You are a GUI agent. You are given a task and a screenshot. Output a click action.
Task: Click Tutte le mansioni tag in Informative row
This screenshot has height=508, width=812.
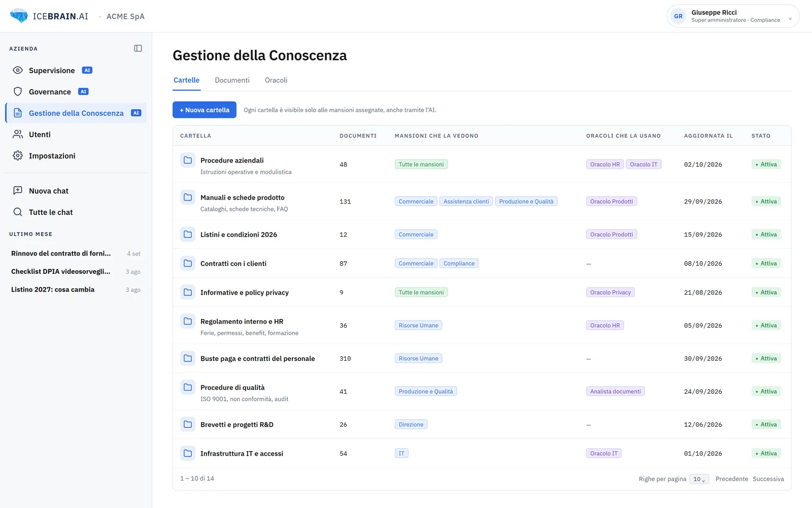(421, 292)
